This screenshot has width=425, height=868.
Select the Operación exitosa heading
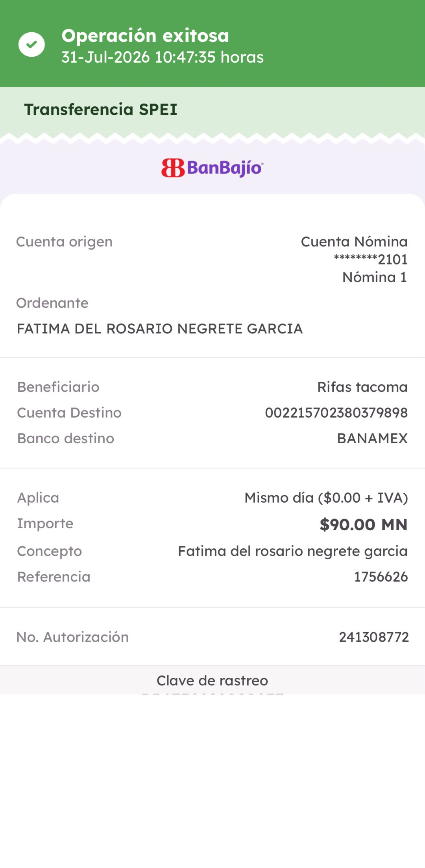click(145, 35)
